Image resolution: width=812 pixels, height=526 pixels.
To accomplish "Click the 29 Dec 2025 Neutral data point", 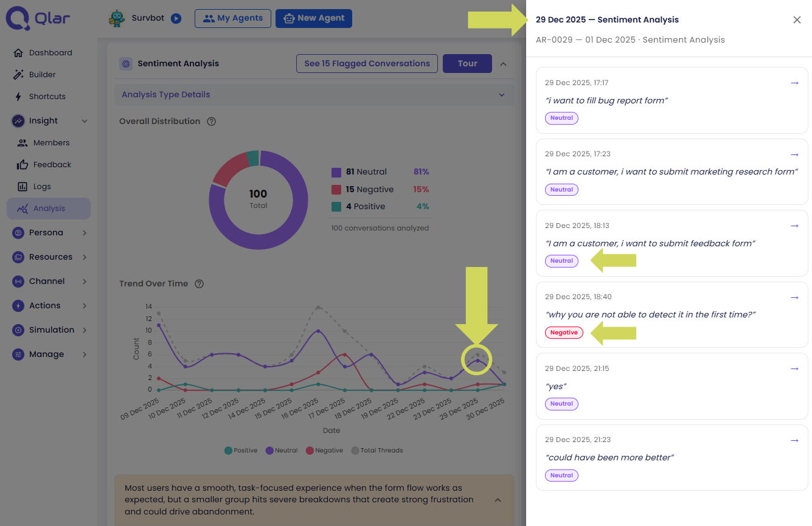I will coord(477,361).
